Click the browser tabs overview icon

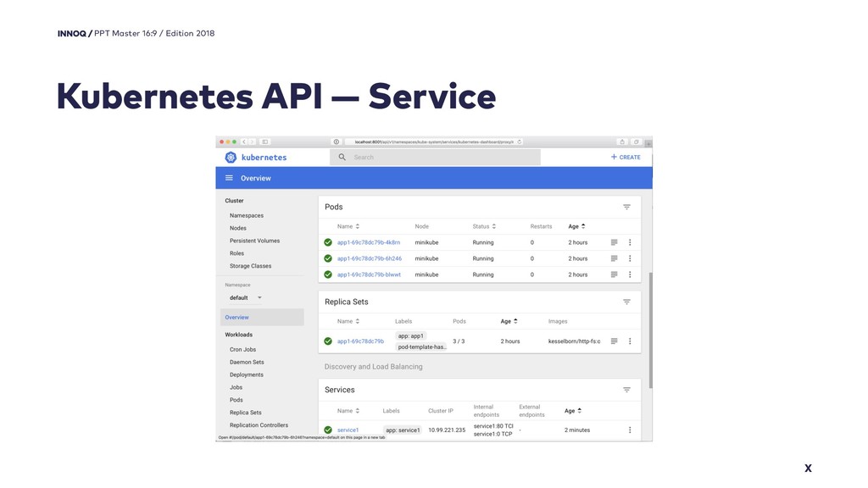[x=636, y=141]
